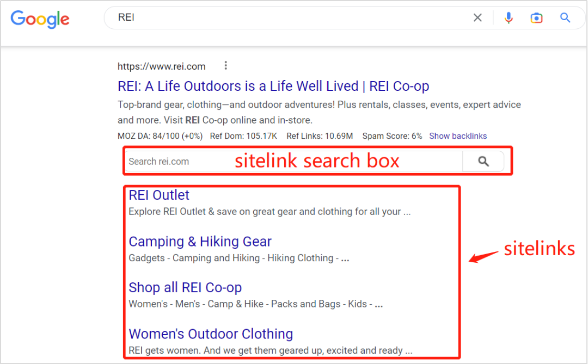The width and height of the screenshot is (588, 364).
Task: Click the Show backlinks link
Action: pyautogui.click(x=458, y=136)
